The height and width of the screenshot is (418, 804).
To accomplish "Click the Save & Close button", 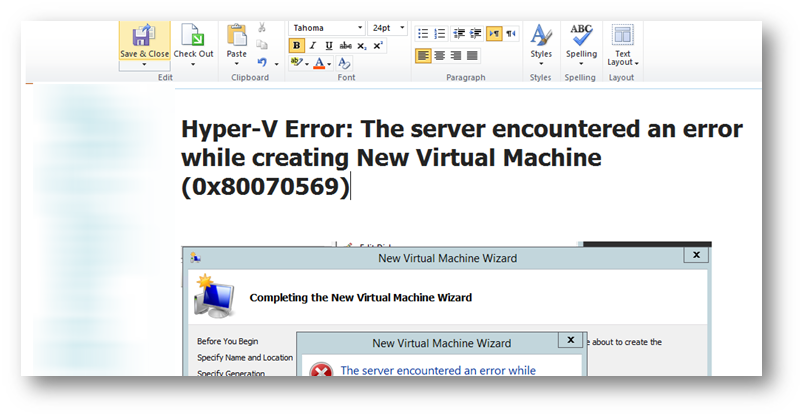I will point(144,41).
